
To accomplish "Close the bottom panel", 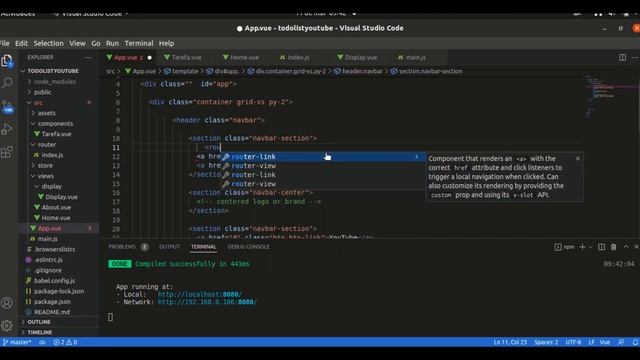I will pyautogui.click(x=636, y=247).
